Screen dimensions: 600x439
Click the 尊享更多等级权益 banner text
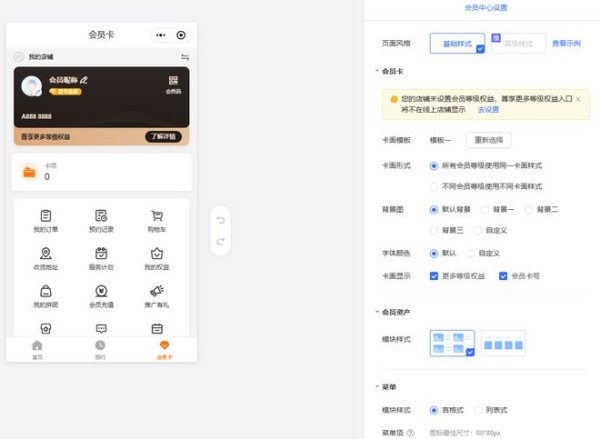(x=45, y=137)
